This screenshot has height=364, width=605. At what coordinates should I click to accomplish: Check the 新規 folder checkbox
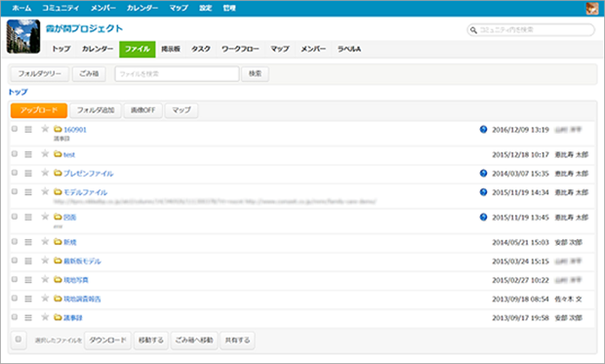coord(15,242)
